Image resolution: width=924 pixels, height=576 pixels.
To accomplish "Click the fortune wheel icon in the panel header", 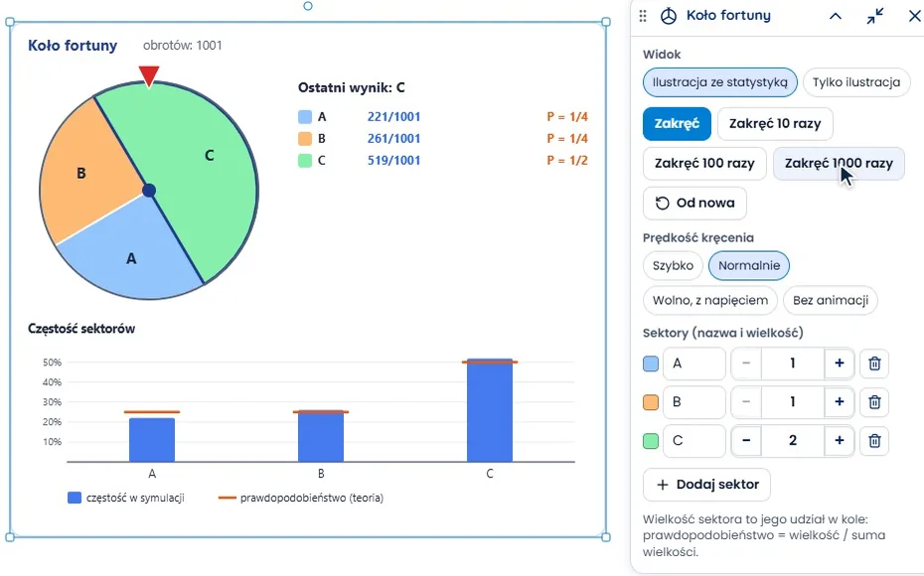I will click(669, 16).
